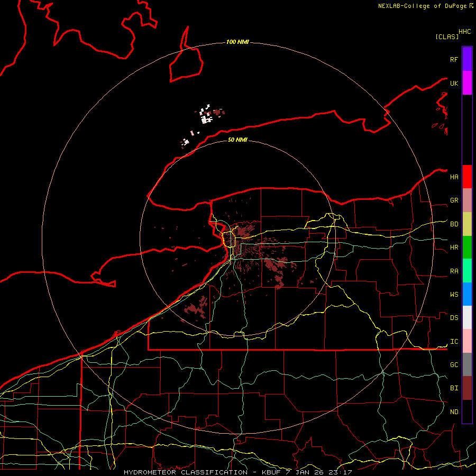Click the ND black legend swatch
The height and width of the screenshot is (476, 476).
467,411
